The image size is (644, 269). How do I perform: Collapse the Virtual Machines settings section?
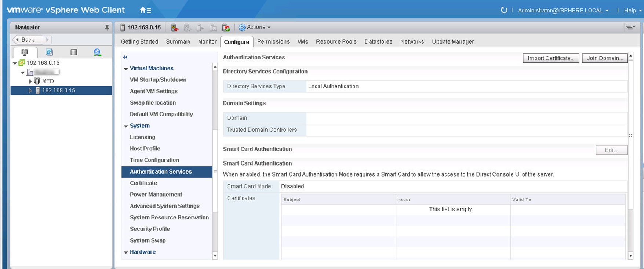coord(126,69)
